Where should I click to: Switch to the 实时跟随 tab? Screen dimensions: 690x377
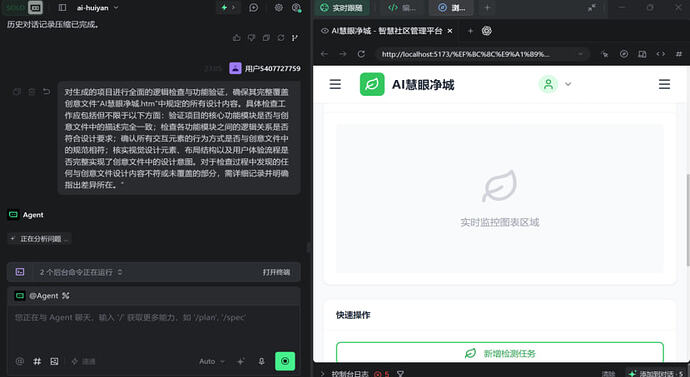341,7
